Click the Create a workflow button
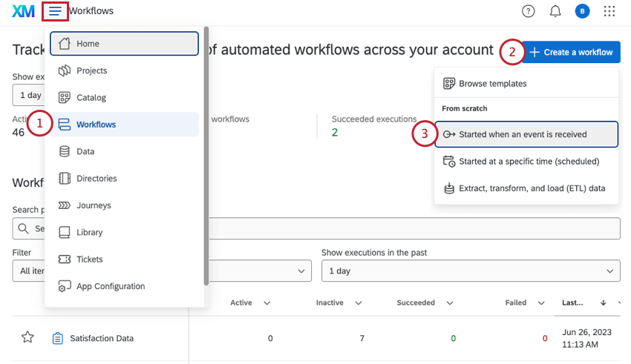 click(x=571, y=52)
